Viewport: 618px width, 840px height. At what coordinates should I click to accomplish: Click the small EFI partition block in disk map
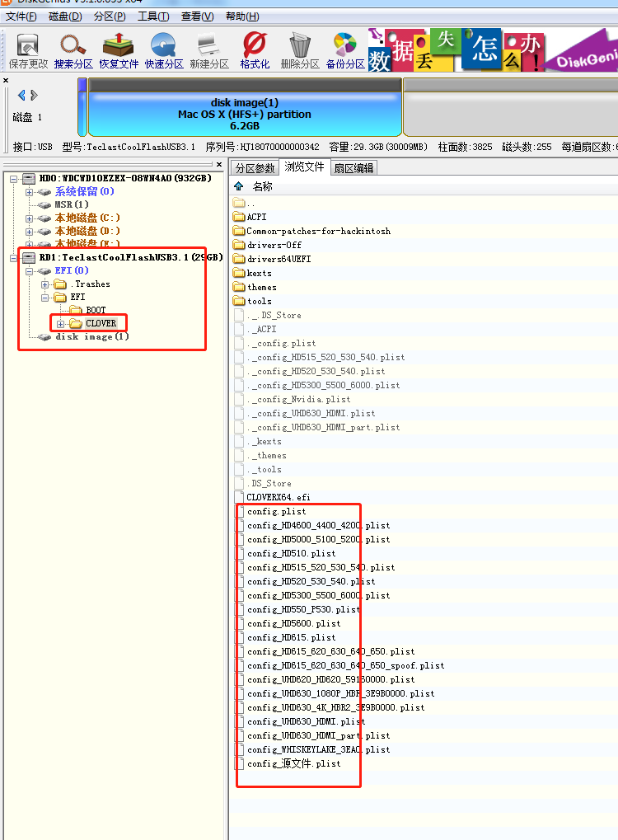click(x=82, y=107)
